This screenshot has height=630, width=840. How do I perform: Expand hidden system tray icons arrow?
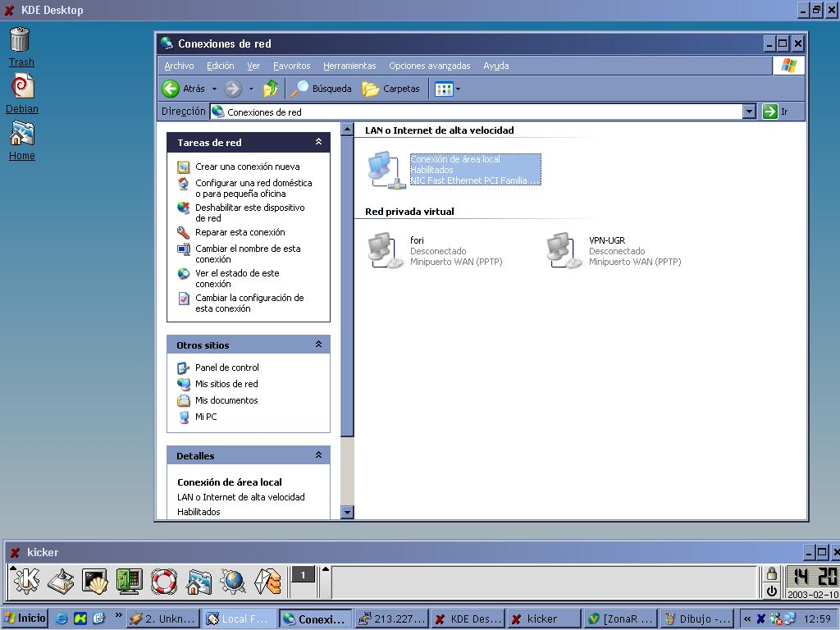[x=746, y=619]
